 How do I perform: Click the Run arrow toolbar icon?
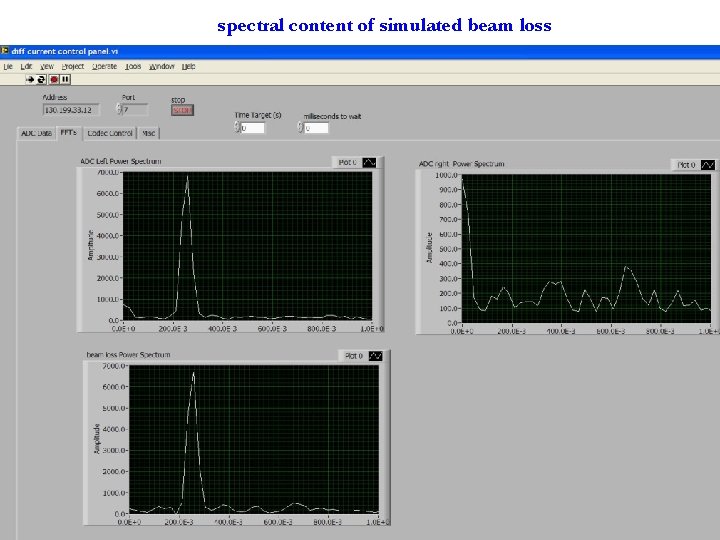click(30, 79)
